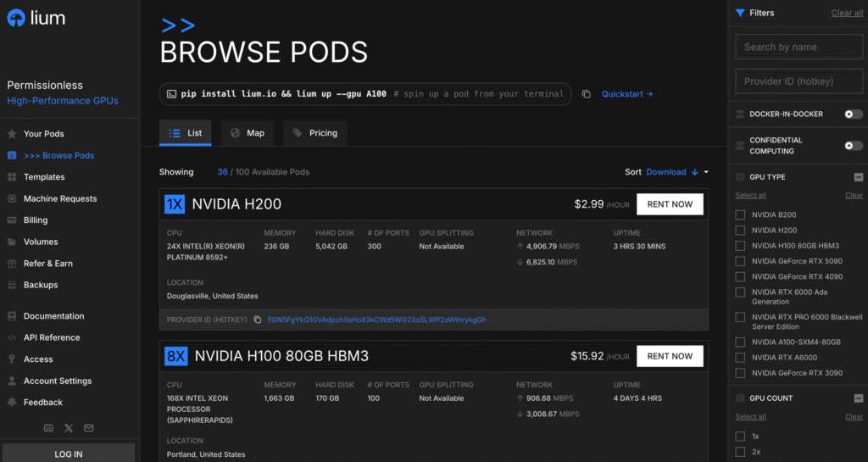Check the NVIDIA GeForce RTX 4090 box
Viewport: 868px width, 462px height.
point(740,276)
